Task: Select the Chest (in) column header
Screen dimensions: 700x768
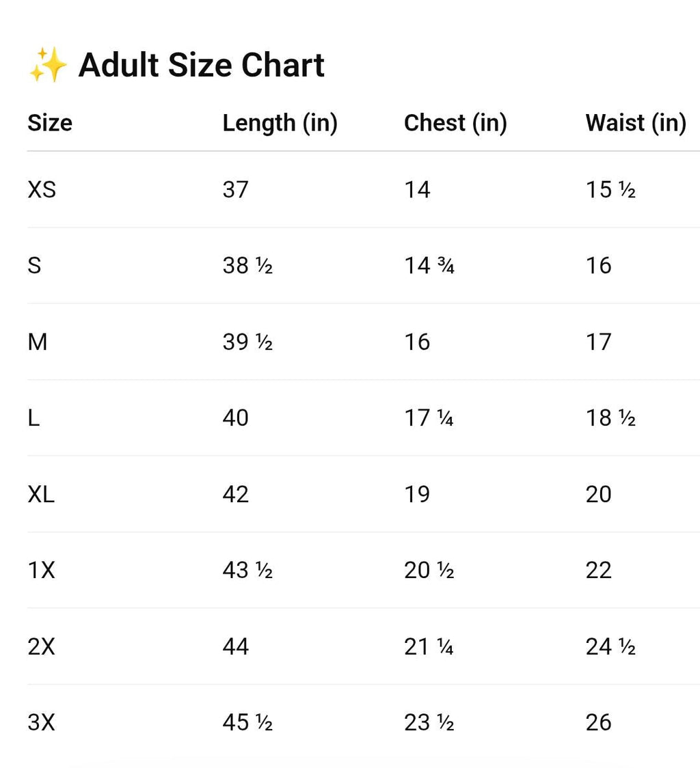Action: coord(455,124)
